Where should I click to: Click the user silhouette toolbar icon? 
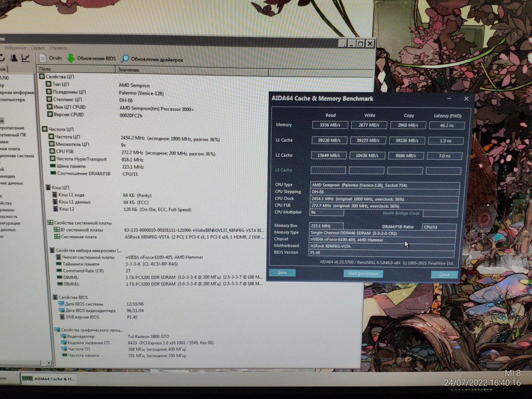tap(14, 58)
